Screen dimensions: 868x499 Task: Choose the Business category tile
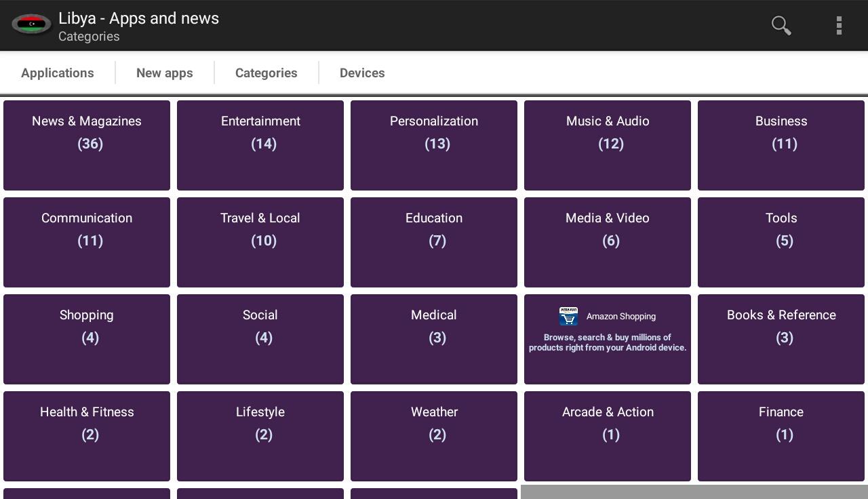tap(781, 145)
